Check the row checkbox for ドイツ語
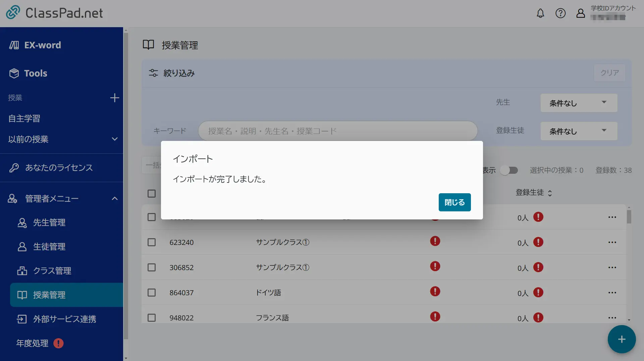This screenshot has width=644, height=361. click(152, 293)
